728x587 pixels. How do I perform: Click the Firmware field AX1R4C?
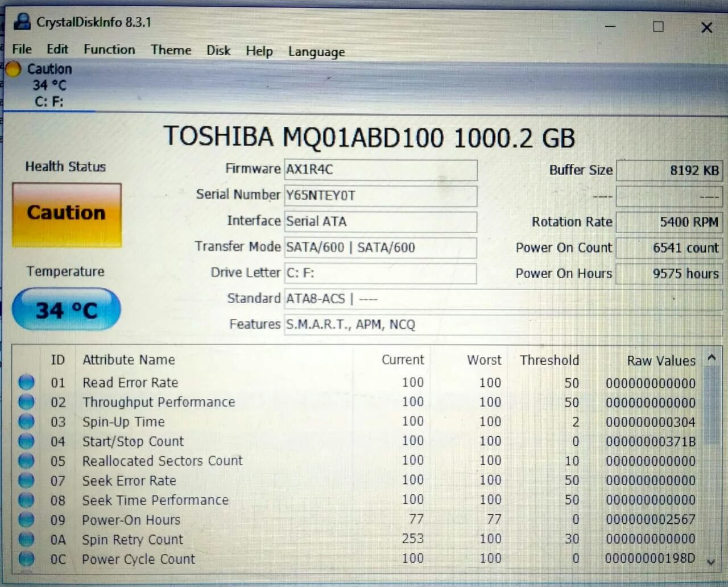click(x=380, y=170)
